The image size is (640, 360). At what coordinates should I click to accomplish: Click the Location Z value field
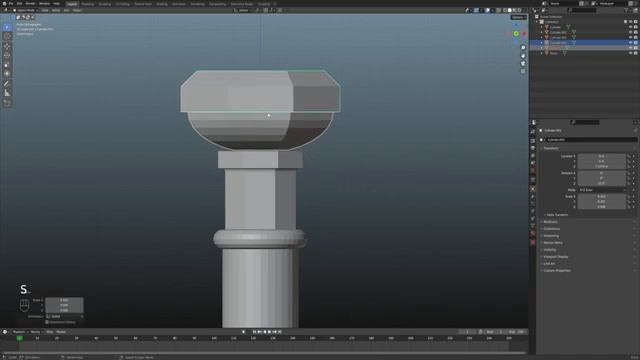pos(601,167)
